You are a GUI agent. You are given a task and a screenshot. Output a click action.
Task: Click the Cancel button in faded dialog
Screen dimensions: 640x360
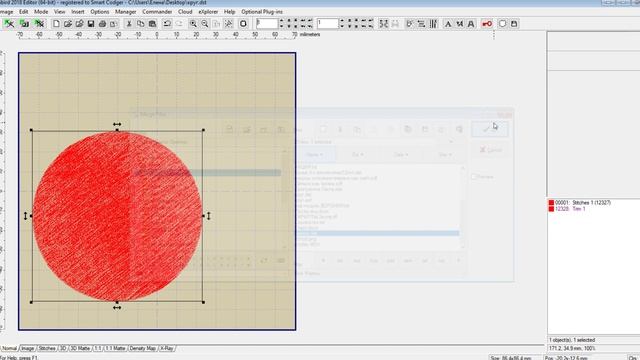(490, 150)
